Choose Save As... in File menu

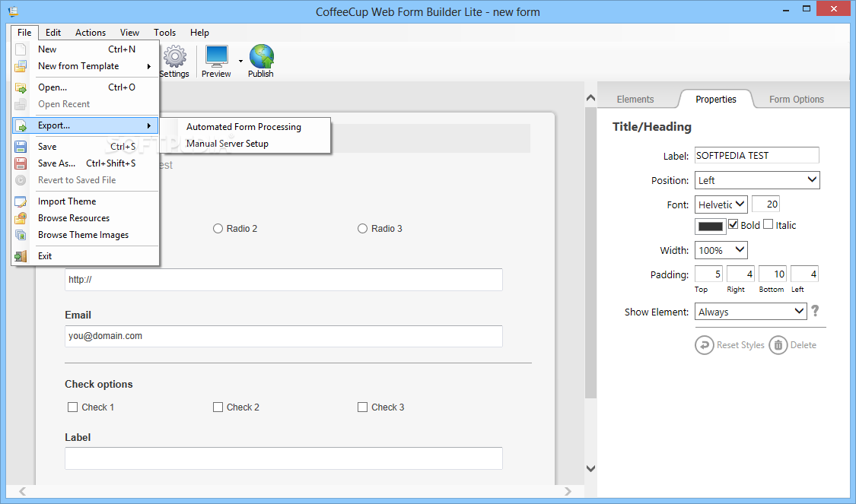point(86,163)
